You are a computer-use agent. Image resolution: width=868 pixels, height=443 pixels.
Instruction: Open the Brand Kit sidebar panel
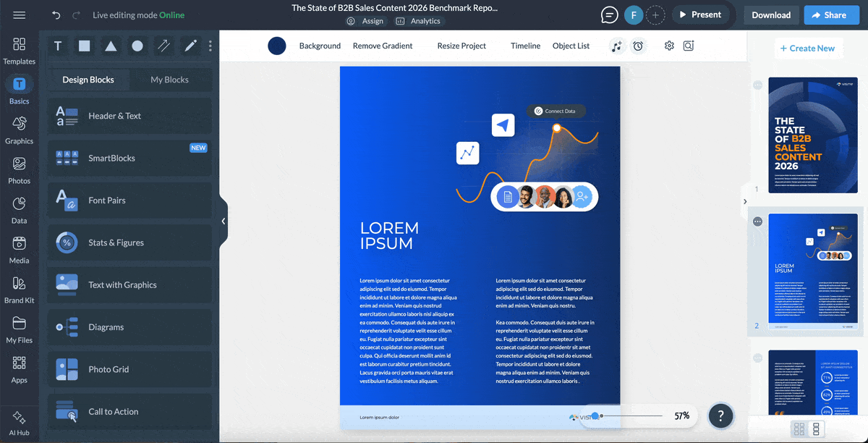20,290
